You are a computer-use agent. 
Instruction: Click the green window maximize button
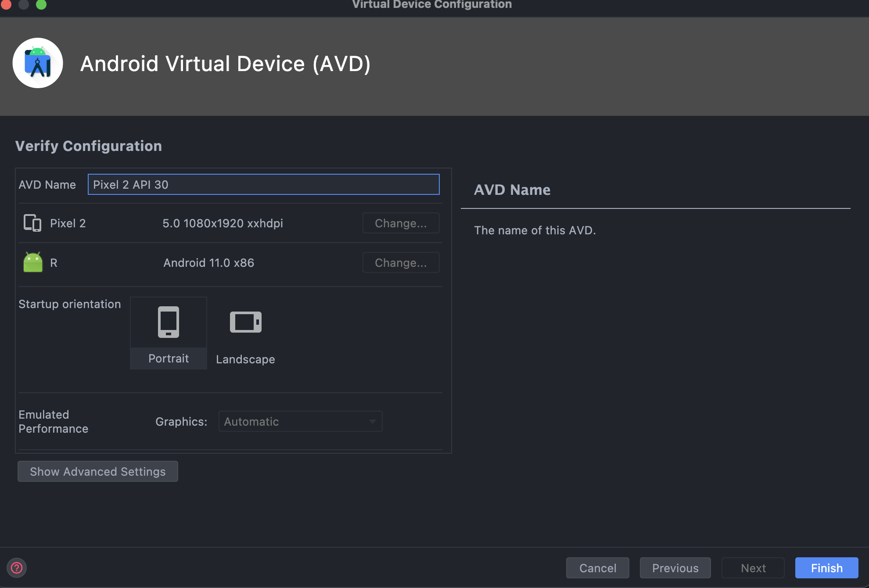41,4
